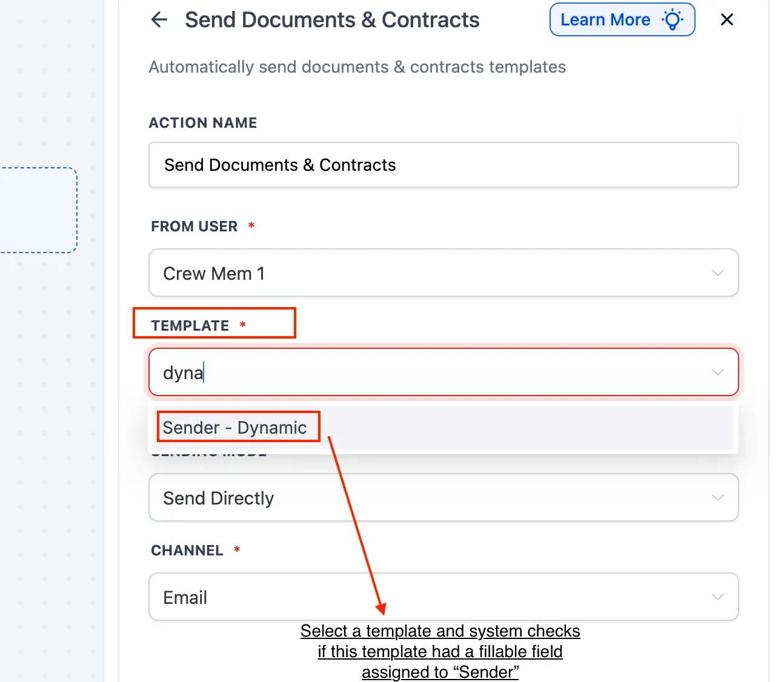Close the Send Documents & Contracts panel

pyautogui.click(x=726, y=19)
